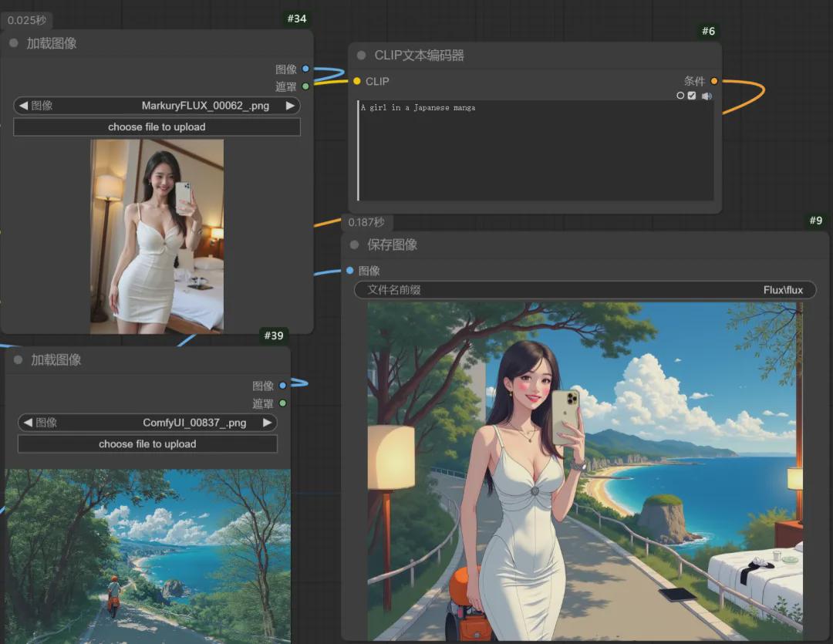Click the 遮罩 mask output dot on node #34

click(x=305, y=86)
